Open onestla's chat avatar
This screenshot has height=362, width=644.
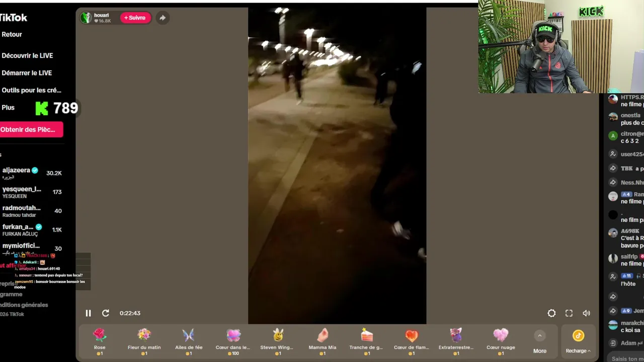pos(613,117)
